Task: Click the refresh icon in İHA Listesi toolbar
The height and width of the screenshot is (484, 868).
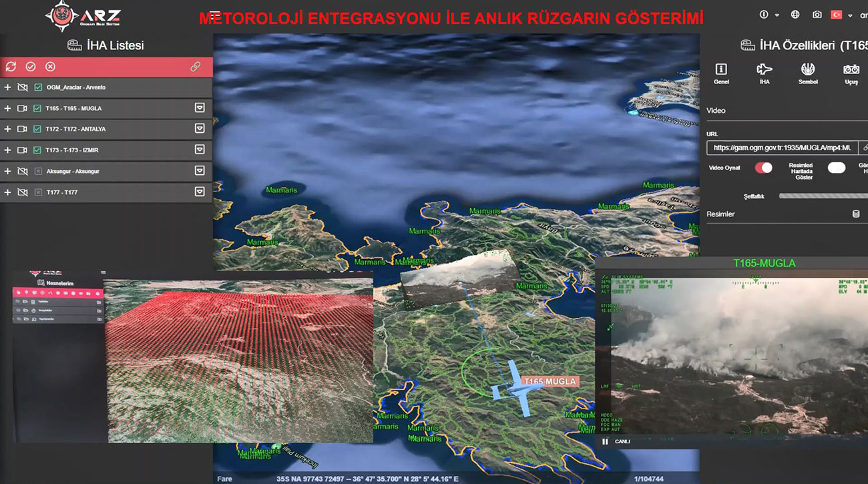Action: [x=11, y=67]
